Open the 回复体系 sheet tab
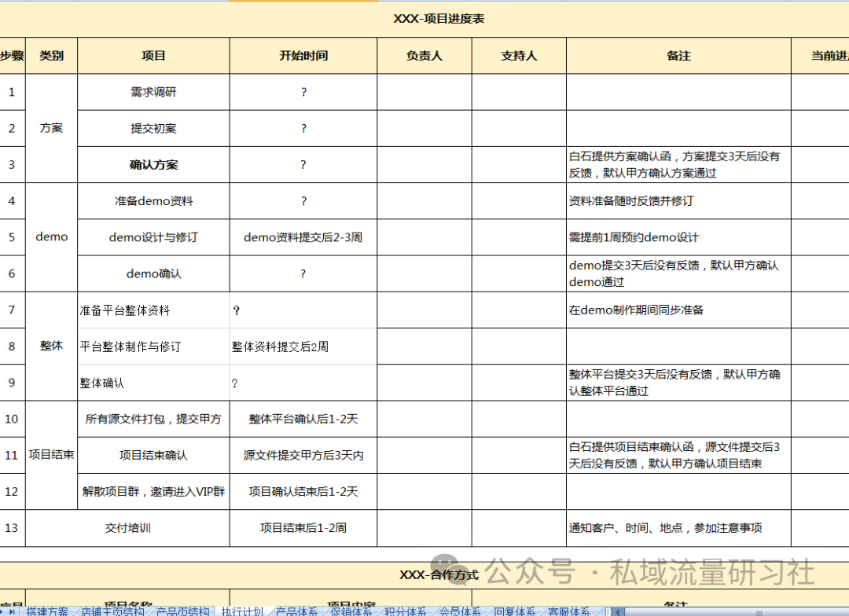Viewport: 849px width, 616px height. (x=514, y=611)
